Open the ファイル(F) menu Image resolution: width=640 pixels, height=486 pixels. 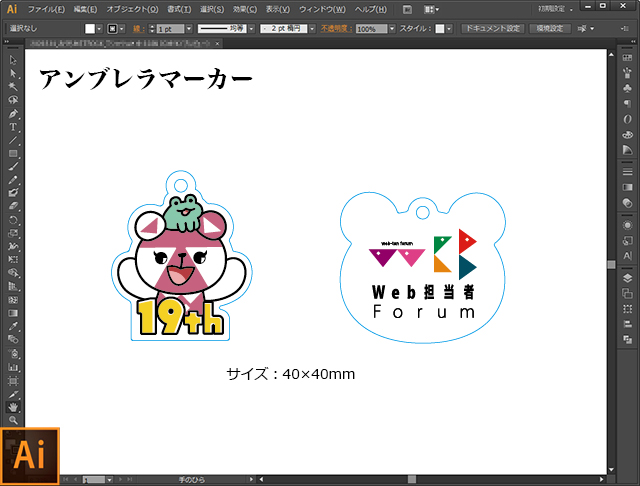click(46, 9)
